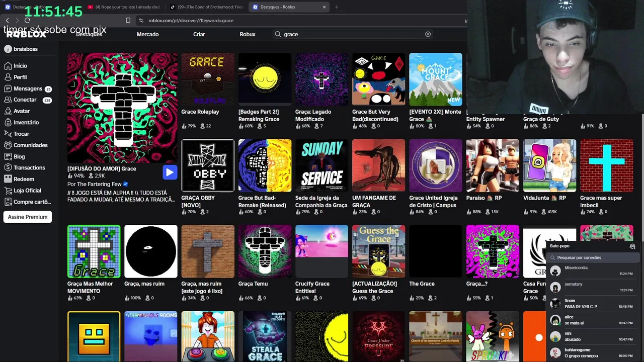644x362 pixels.
Task: Open the Mount Grace event game
Action: [436, 79]
